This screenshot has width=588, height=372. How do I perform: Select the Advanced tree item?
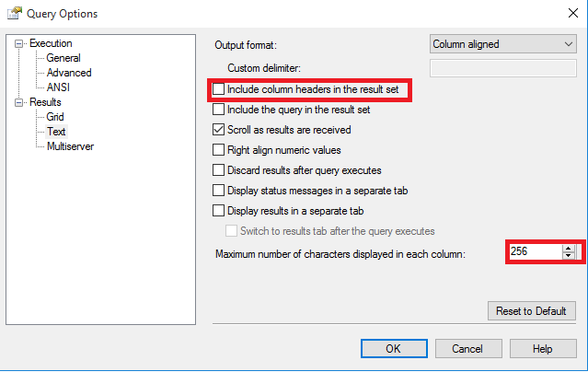click(69, 73)
